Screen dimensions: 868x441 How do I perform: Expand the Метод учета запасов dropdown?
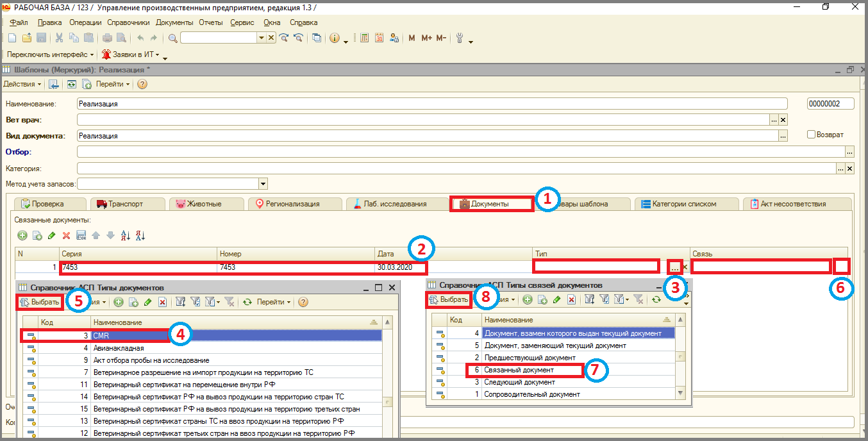pos(263,184)
